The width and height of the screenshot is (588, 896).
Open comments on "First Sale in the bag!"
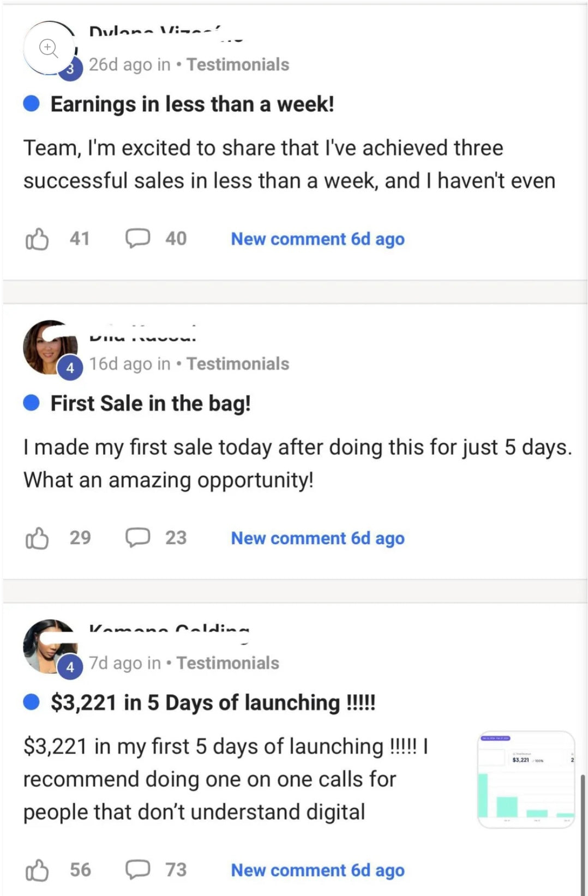[x=137, y=538]
